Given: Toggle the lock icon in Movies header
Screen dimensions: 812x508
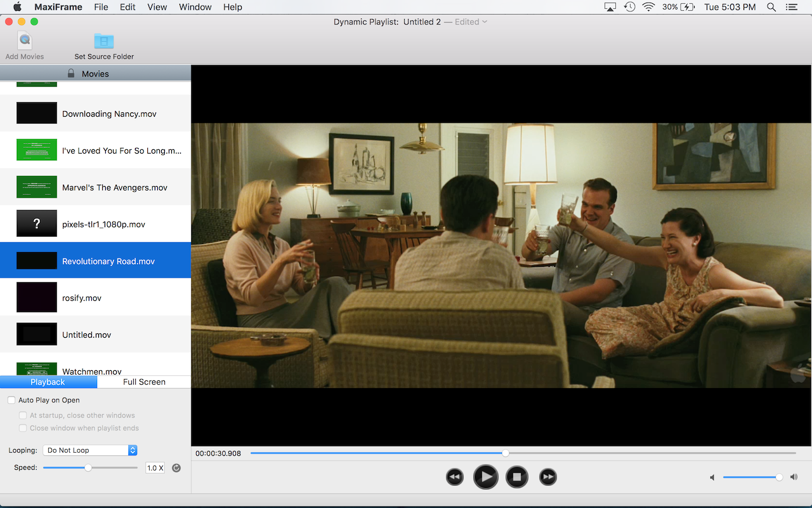Looking at the screenshot, I should pos(71,74).
